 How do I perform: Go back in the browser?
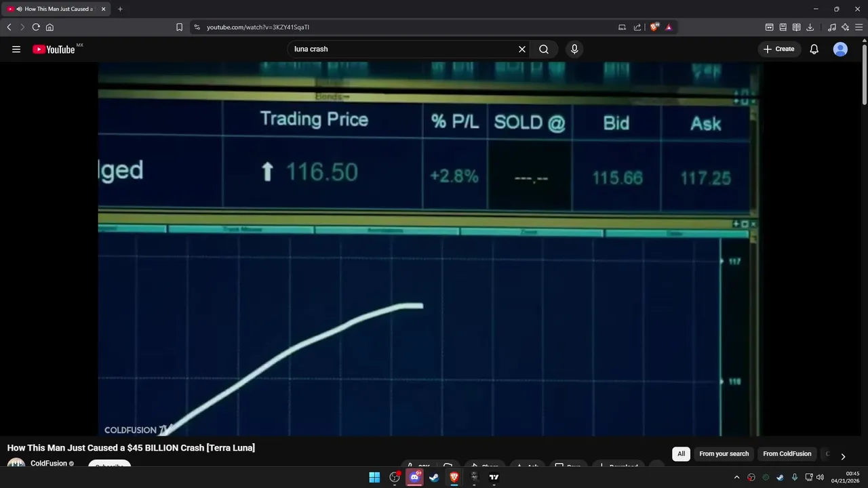[9, 27]
